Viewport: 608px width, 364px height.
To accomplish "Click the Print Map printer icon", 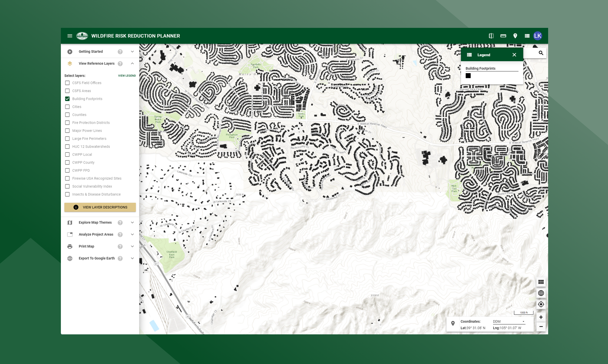I will click(x=70, y=246).
